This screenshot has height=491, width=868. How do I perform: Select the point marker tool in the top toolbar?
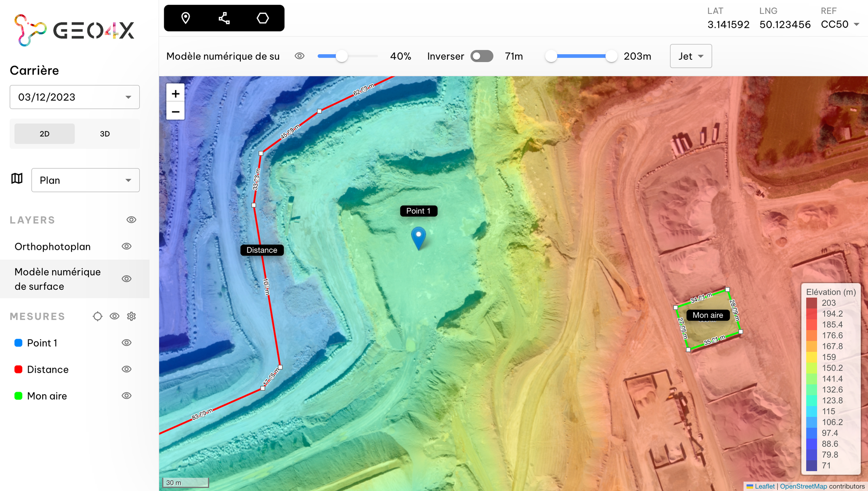186,18
